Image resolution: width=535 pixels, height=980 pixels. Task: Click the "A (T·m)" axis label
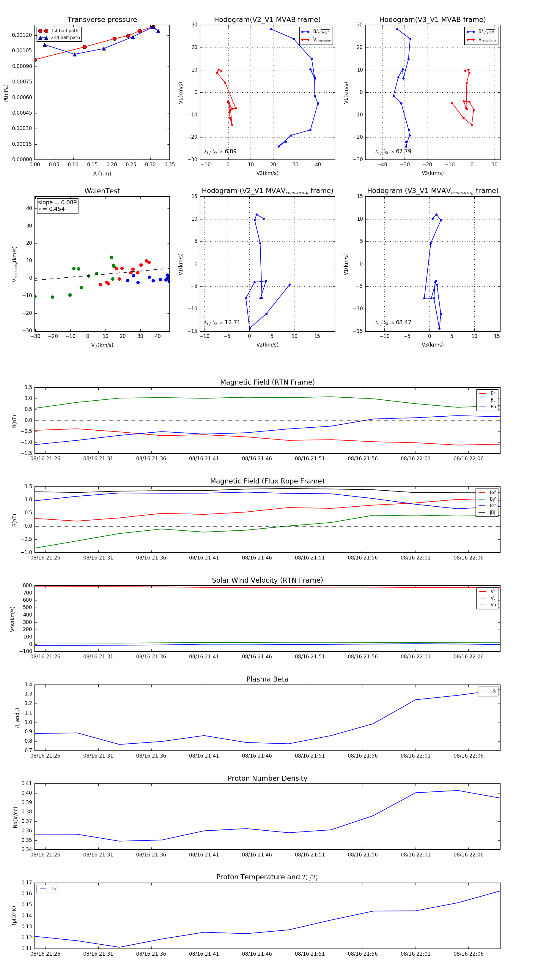pos(102,173)
